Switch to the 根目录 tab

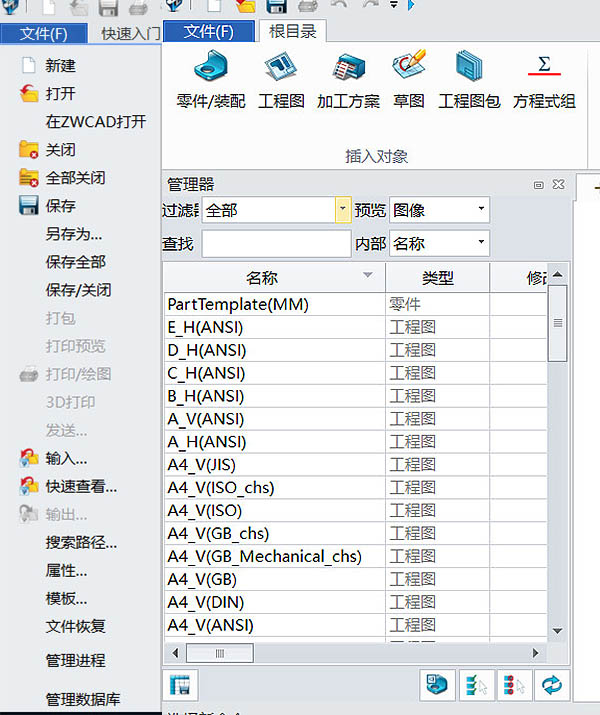[x=292, y=32]
